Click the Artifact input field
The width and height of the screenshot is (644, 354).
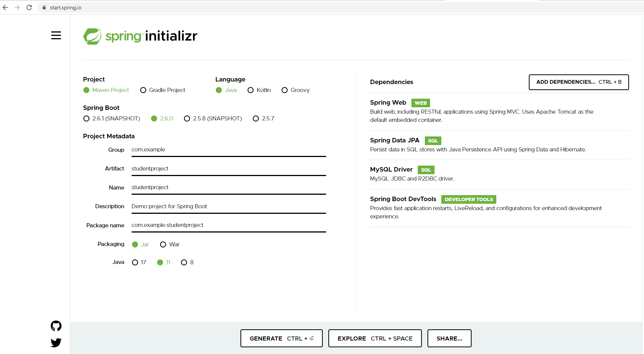click(x=229, y=169)
